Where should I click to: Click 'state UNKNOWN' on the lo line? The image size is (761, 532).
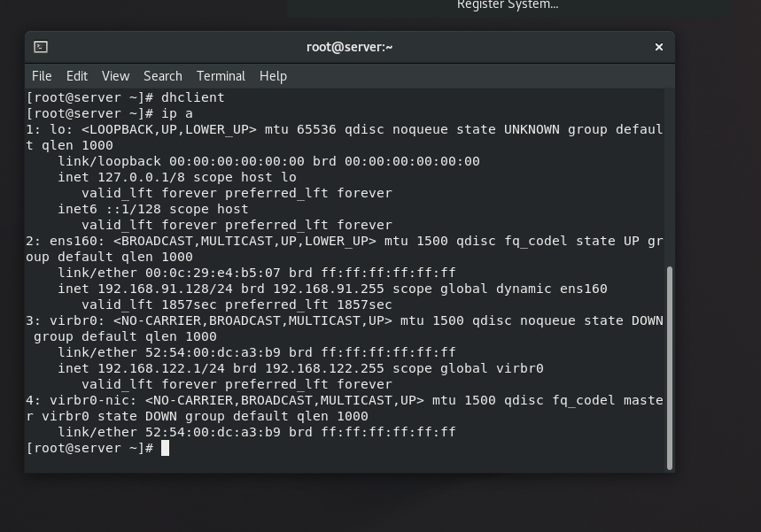coord(509,129)
